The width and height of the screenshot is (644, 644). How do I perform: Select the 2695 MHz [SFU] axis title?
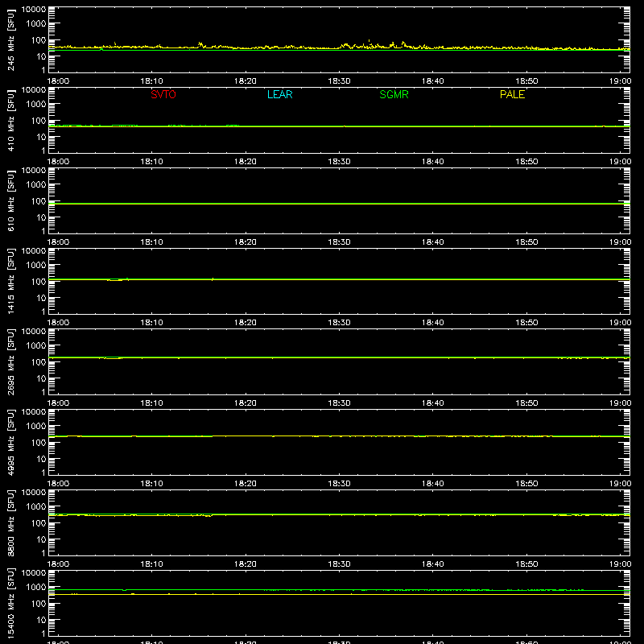tap(10, 361)
